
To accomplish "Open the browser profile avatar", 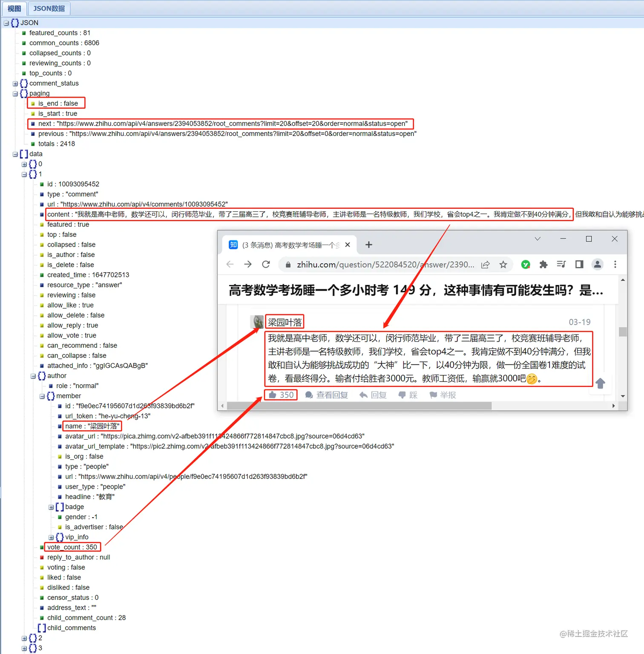I will [x=598, y=265].
